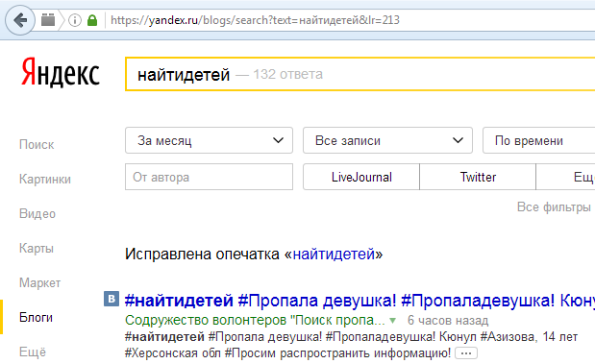
Task: Open the Содружество волонтеров source link
Action: pos(255,321)
